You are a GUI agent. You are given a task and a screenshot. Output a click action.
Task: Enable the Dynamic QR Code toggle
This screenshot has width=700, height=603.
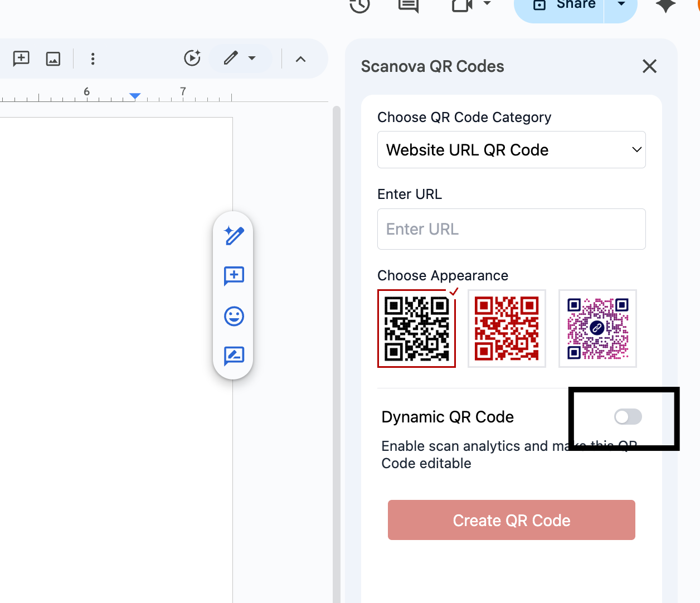pyautogui.click(x=628, y=417)
